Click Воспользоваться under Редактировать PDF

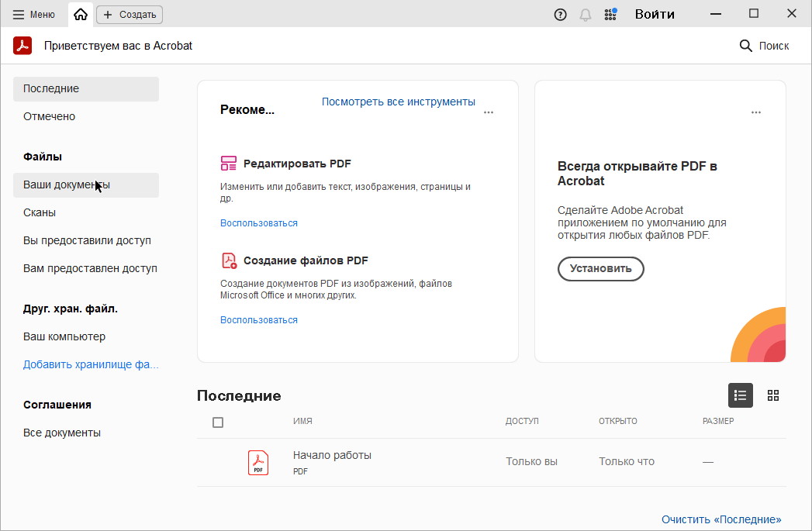(259, 223)
